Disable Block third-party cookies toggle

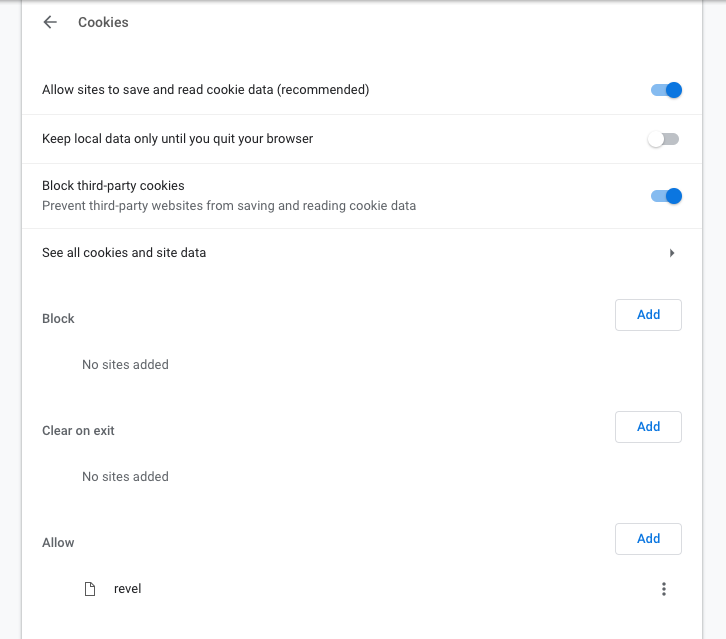click(x=665, y=196)
